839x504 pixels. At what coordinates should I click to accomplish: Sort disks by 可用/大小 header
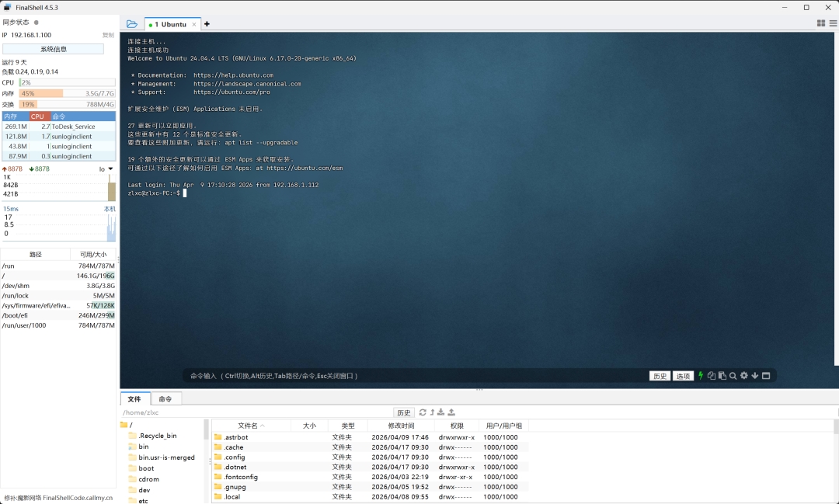pos(93,255)
